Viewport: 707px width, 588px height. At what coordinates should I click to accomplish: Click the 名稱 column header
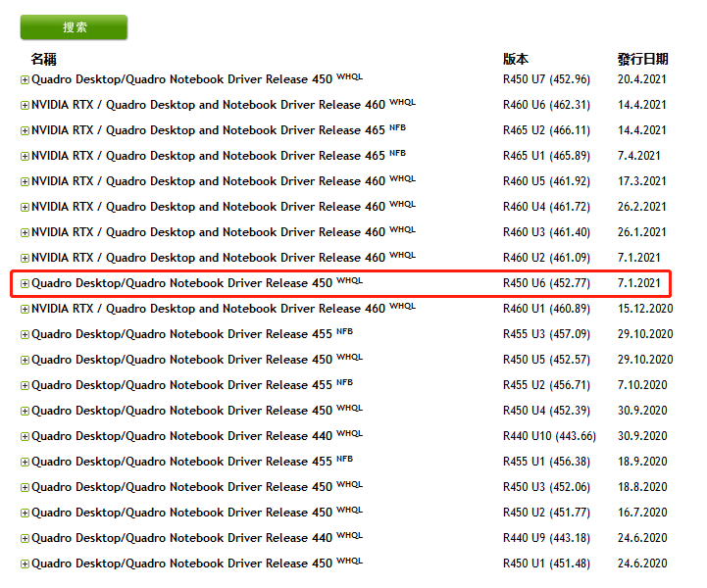(44, 59)
